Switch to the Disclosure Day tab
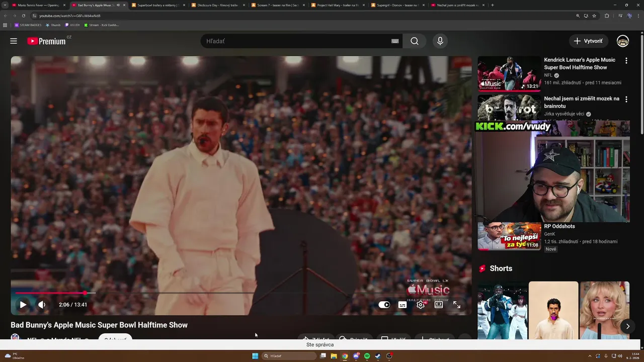 pos(218,5)
